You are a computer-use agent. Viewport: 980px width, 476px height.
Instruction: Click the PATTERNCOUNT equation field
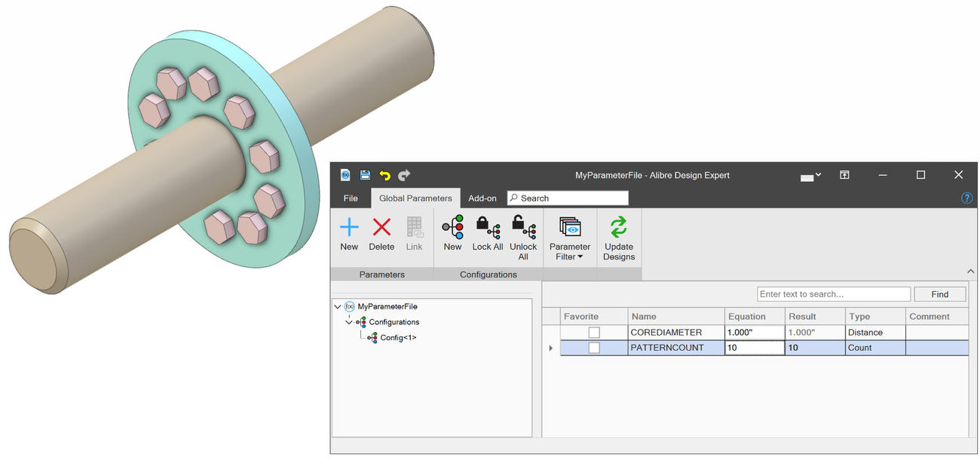[x=755, y=348]
